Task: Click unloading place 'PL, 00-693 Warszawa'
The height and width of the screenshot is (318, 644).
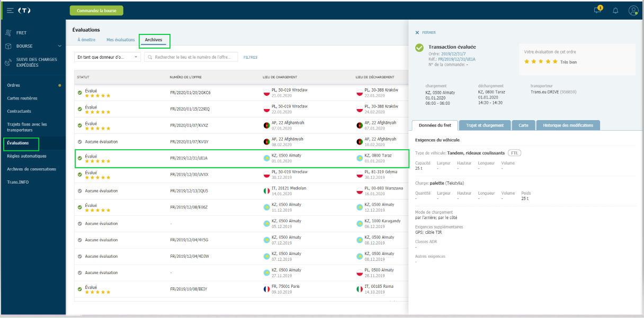Action: pos(383,188)
